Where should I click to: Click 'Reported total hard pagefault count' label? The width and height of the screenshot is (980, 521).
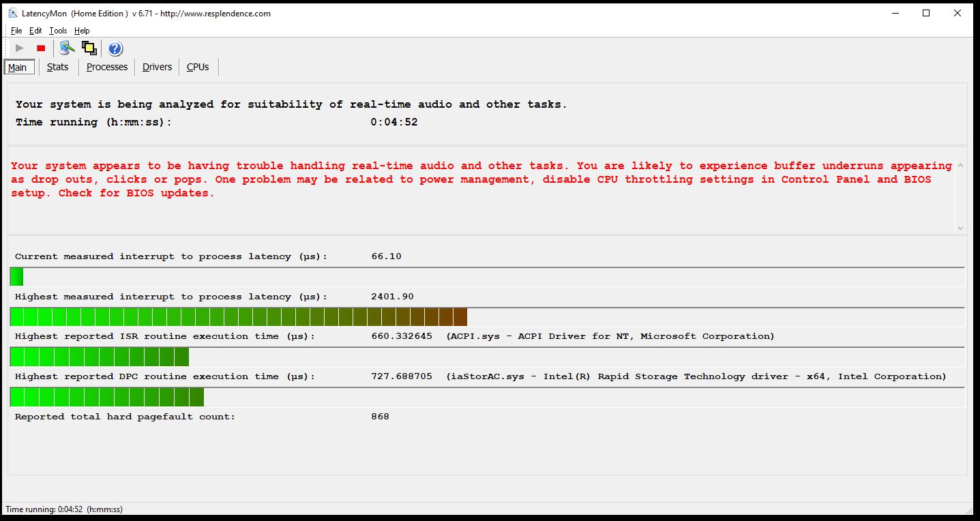point(125,417)
